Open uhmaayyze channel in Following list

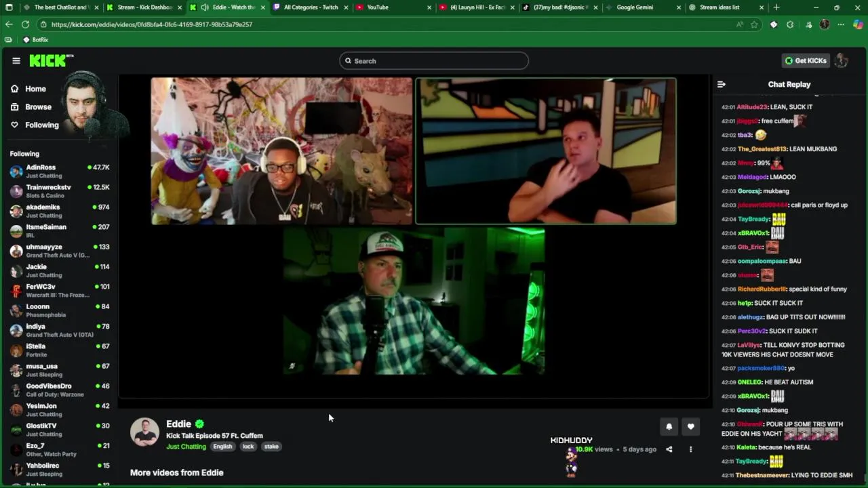(x=60, y=251)
